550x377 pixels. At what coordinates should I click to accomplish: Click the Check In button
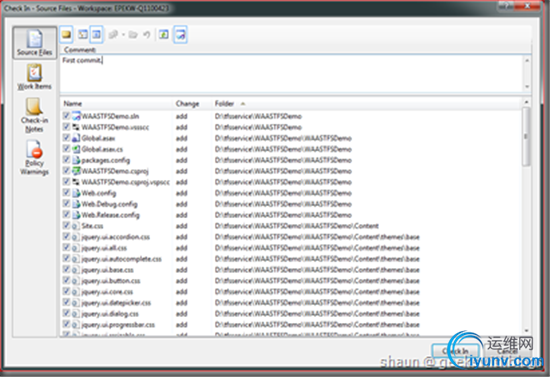click(x=455, y=351)
